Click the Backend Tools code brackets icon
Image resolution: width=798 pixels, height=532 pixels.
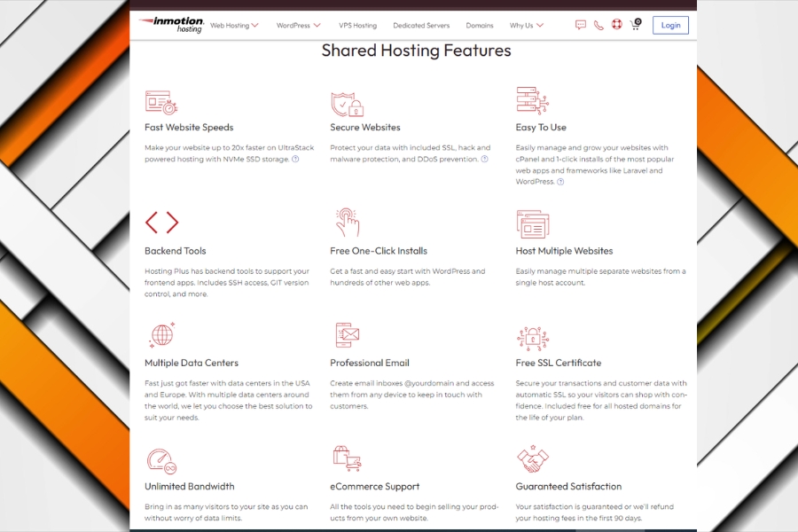coord(162,223)
